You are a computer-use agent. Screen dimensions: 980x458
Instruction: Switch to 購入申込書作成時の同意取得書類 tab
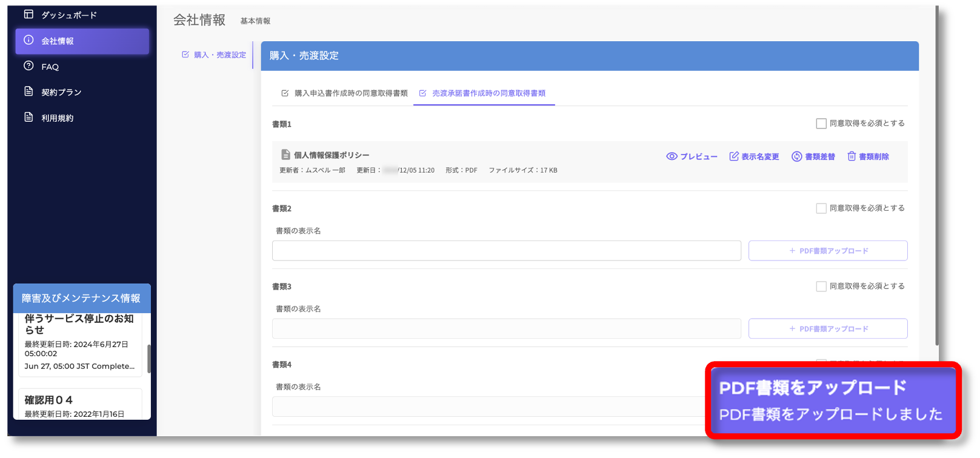[345, 93]
